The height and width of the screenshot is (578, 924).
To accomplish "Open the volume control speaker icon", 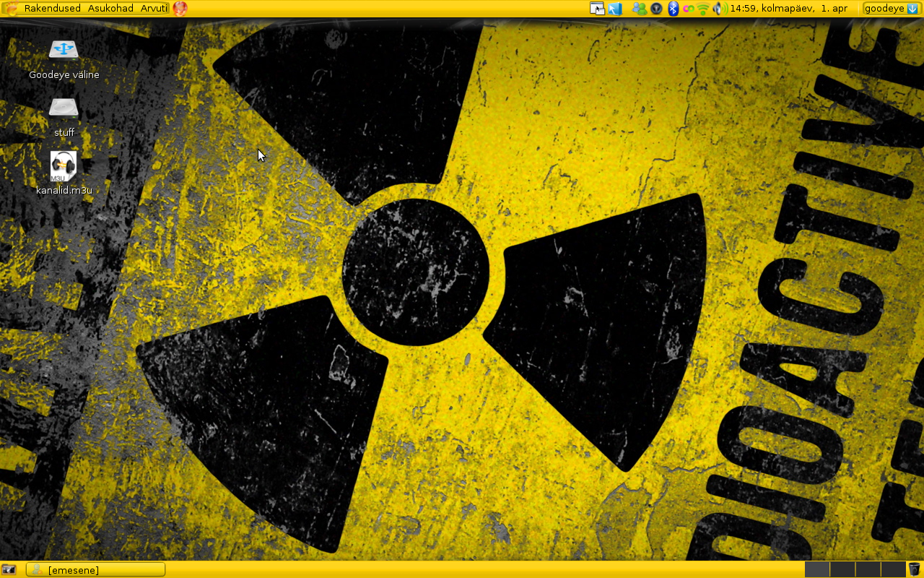I will click(720, 9).
